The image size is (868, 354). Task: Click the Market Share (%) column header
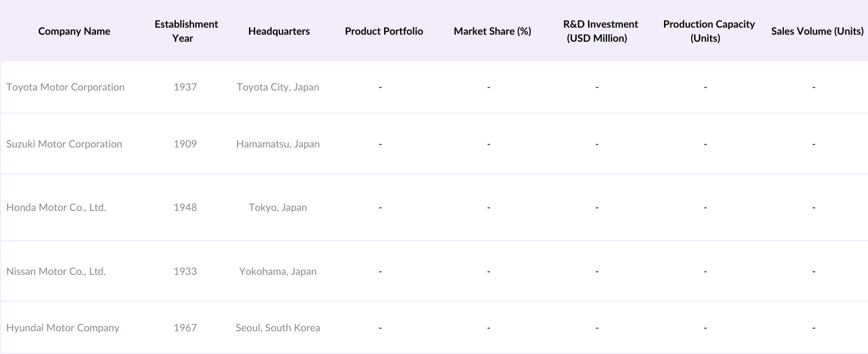click(x=492, y=31)
